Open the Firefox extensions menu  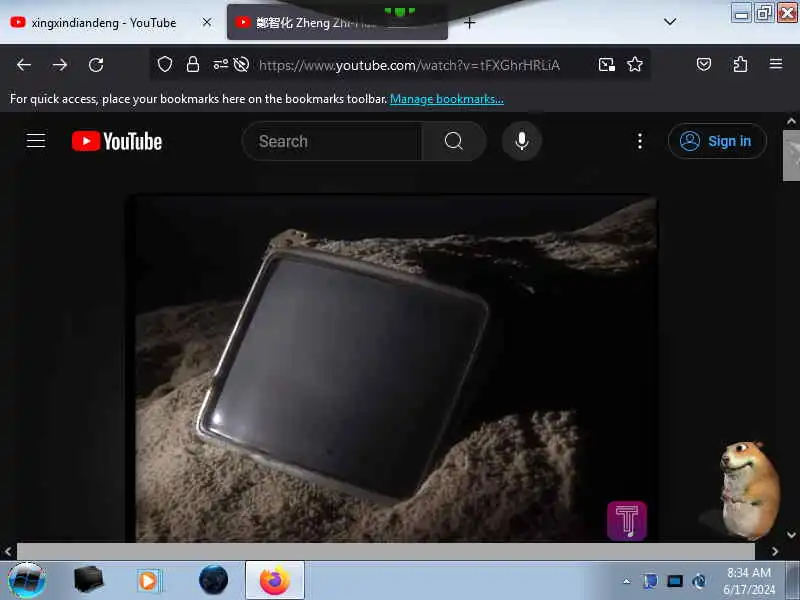coord(740,64)
